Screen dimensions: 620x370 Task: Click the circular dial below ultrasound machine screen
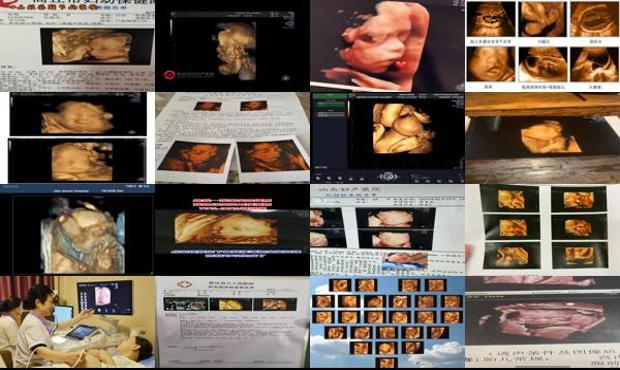click(x=388, y=176)
